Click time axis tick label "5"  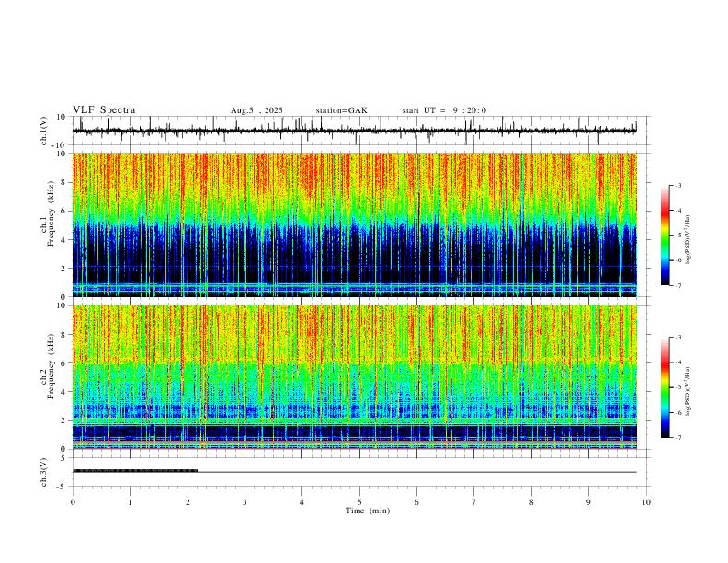tap(359, 502)
